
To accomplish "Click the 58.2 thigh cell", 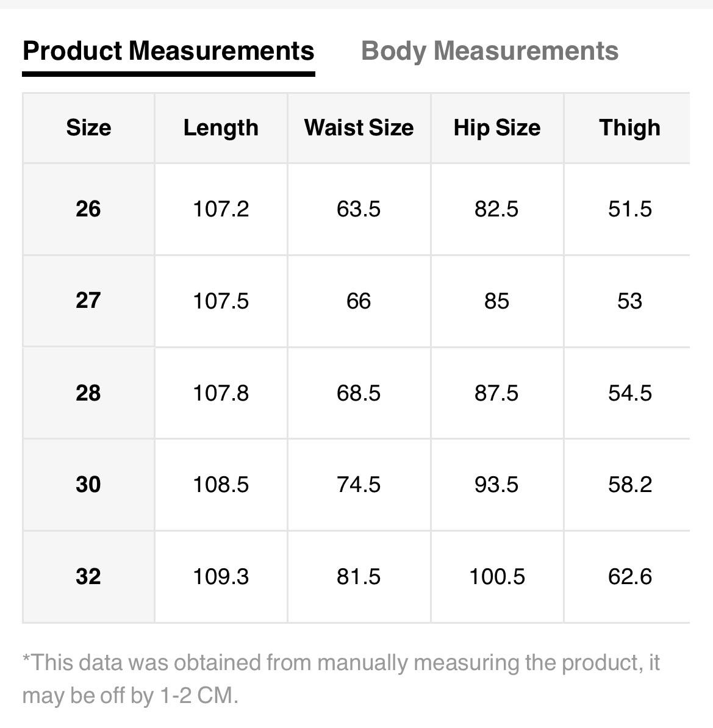I will (x=629, y=484).
